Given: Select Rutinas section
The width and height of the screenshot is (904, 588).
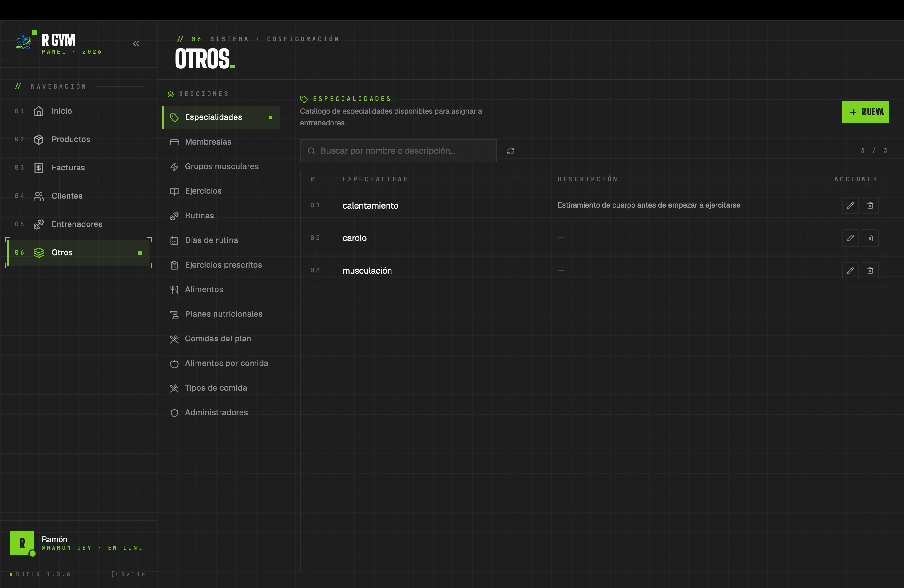Looking at the screenshot, I should point(221,216).
